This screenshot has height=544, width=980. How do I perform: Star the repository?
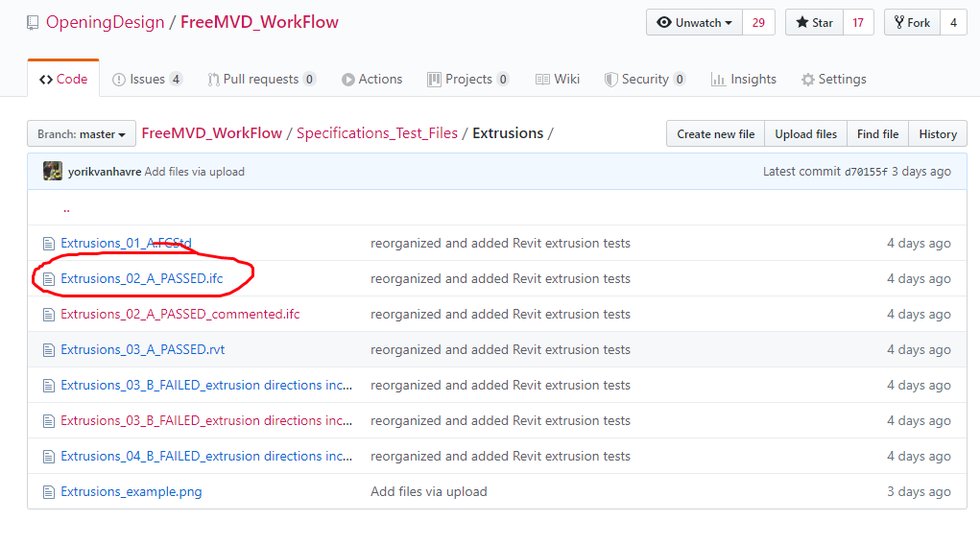[814, 22]
